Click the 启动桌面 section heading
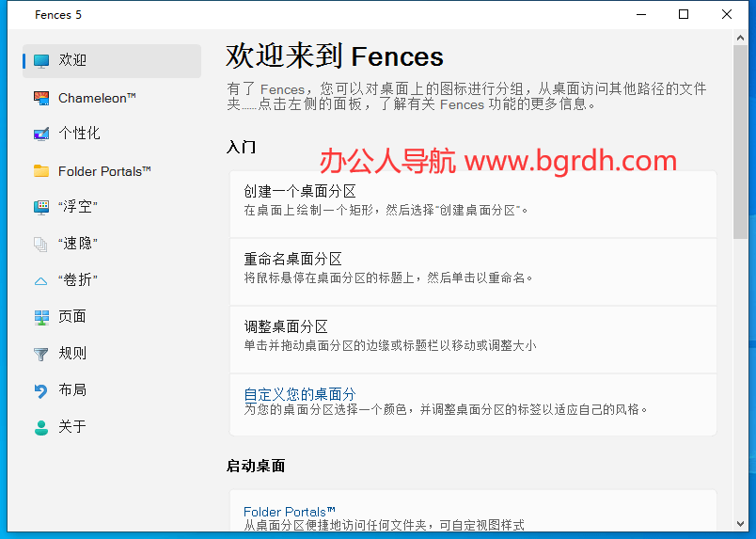The width and height of the screenshot is (756, 539). (x=256, y=466)
